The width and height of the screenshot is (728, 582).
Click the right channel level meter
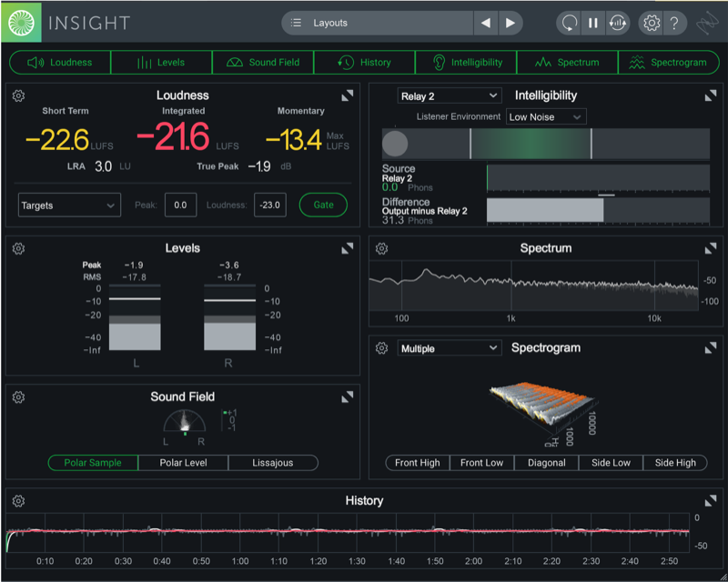click(230, 317)
